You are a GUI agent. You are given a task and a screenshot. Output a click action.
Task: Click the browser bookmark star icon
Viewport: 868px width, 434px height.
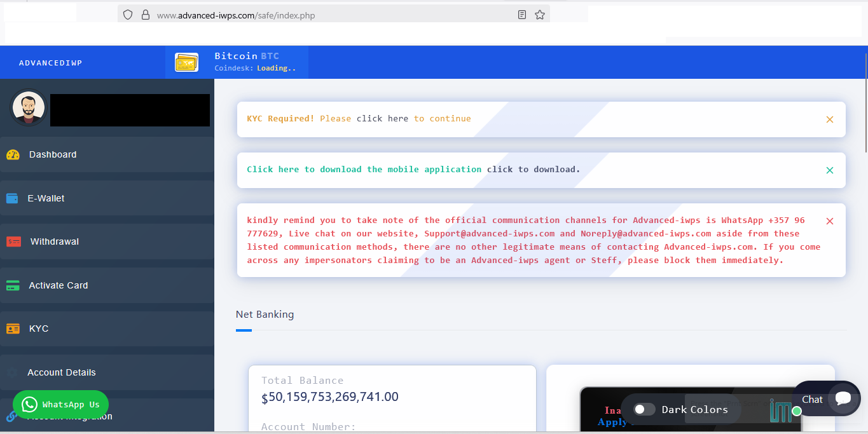(x=540, y=15)
